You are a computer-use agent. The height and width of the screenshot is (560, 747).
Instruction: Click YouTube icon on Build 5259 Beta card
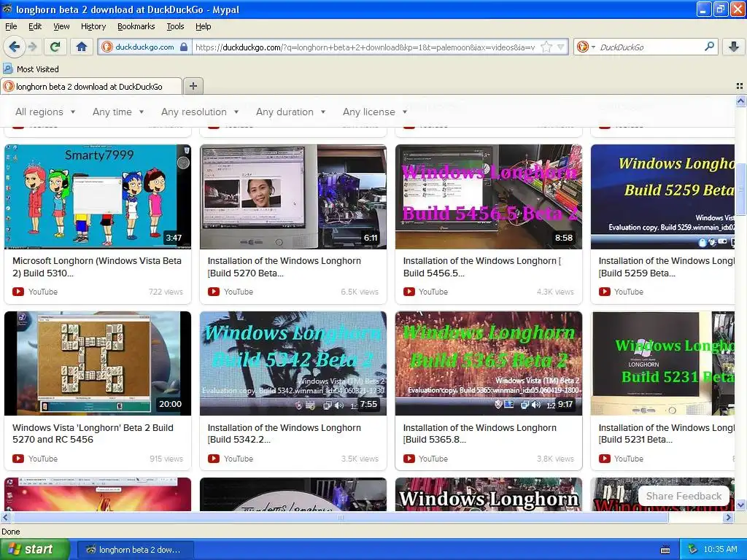(604, 292)
